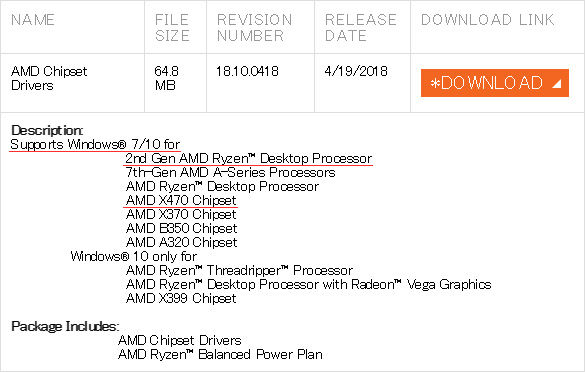Click underlined Supports Windows 7/10 for text

click(95, 144)
